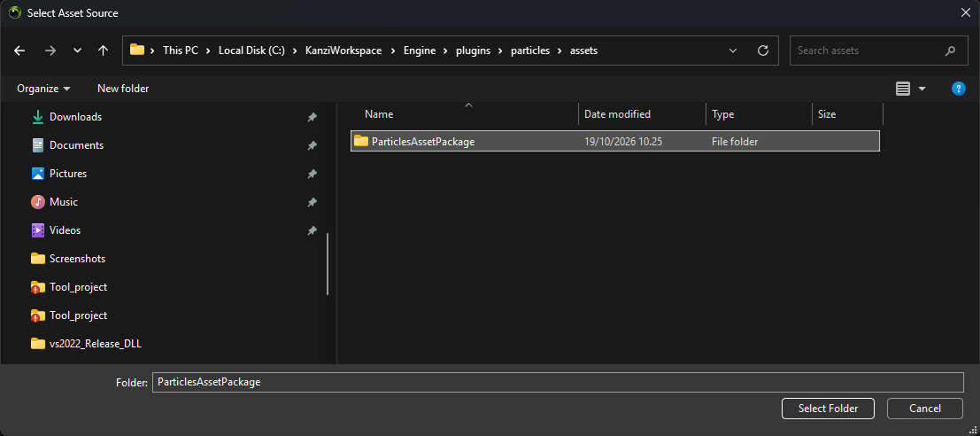The height and width of the screenshot is (436, 980).
Task: Expand chevron after 'This PC' breadcrumb
Action: (x=209, y=51)
